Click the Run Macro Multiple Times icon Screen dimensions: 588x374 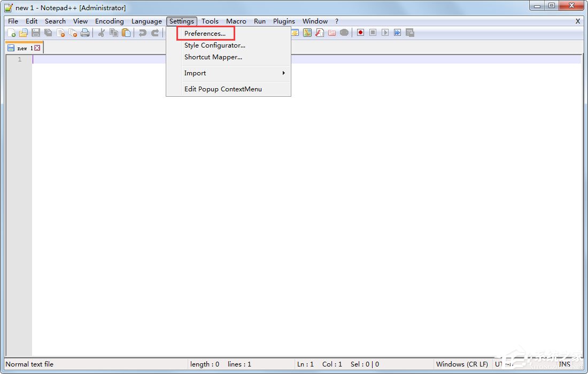tap(397, 33)
